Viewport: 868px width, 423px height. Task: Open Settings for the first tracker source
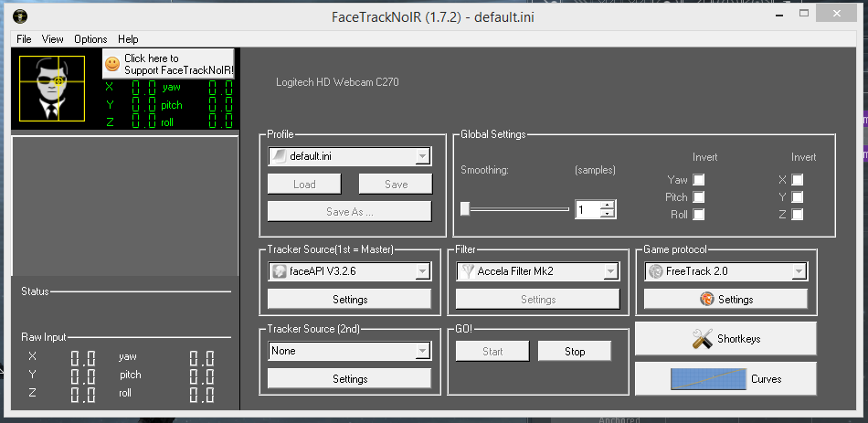click(x=349, y=300)
